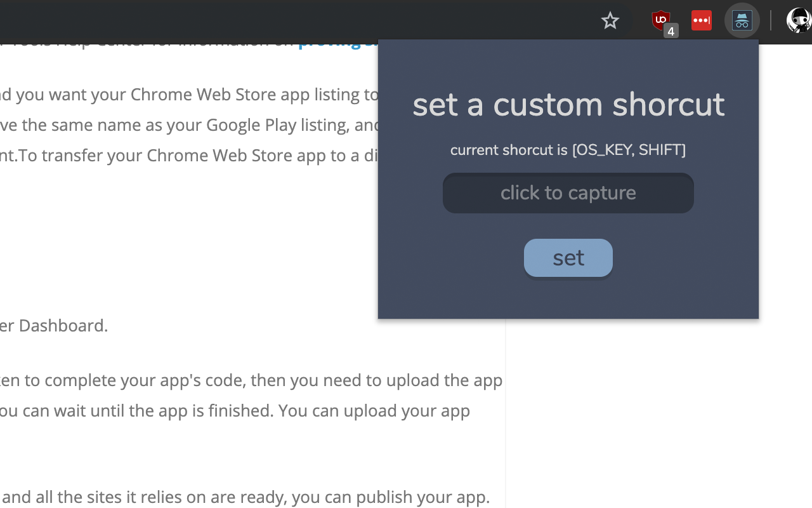Confirm the new shortcut with set

[568, 257]
